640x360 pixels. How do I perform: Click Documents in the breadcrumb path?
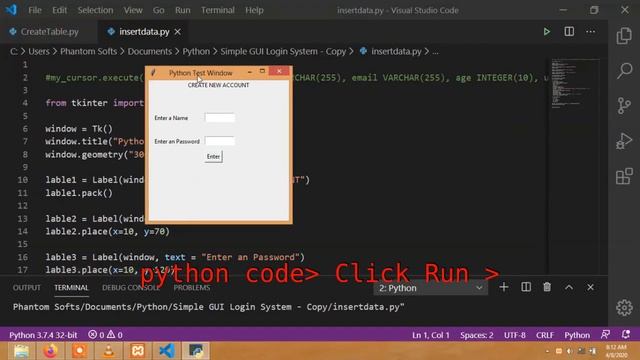pos(149,51)
